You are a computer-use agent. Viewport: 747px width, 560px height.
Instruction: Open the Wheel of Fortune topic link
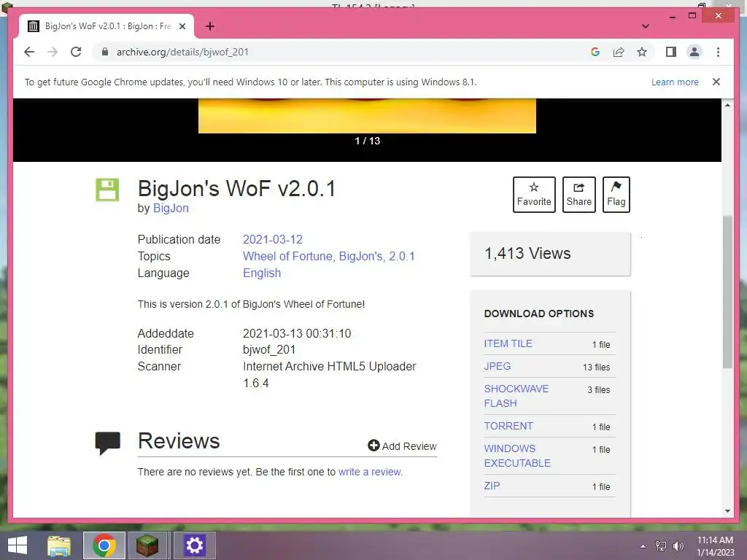[287, 256]
